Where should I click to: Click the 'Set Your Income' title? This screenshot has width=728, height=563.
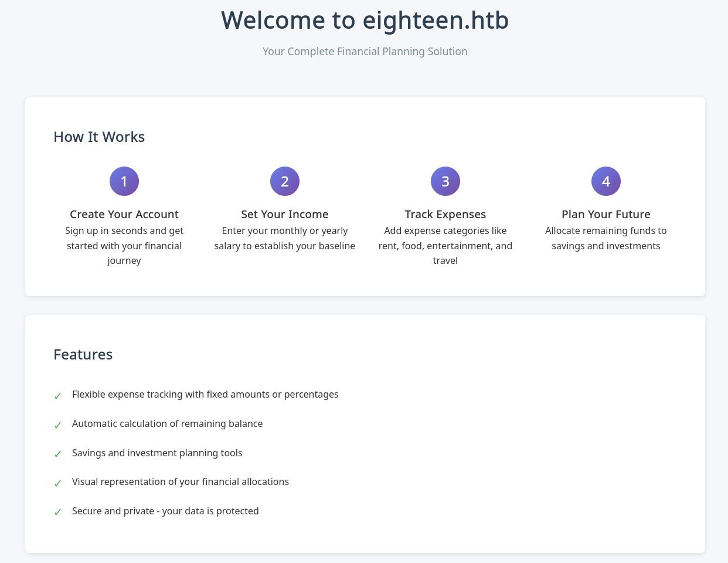(x=285, y=215)
